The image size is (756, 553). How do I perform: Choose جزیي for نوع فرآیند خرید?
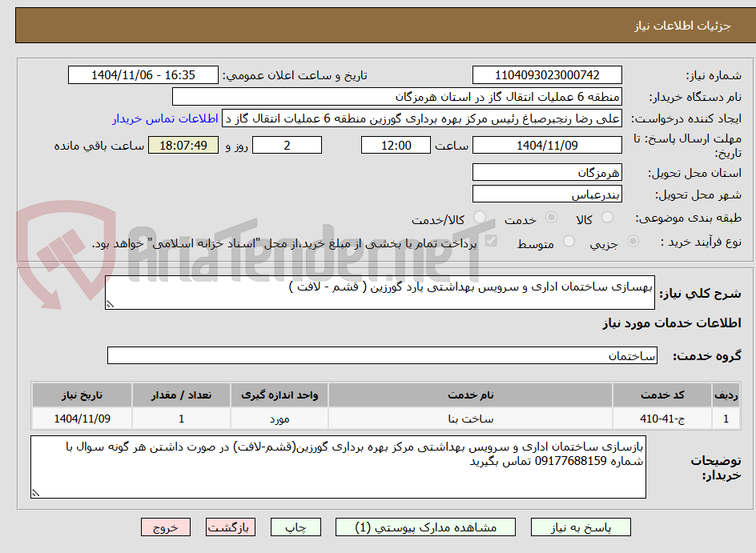pos(632,243)
